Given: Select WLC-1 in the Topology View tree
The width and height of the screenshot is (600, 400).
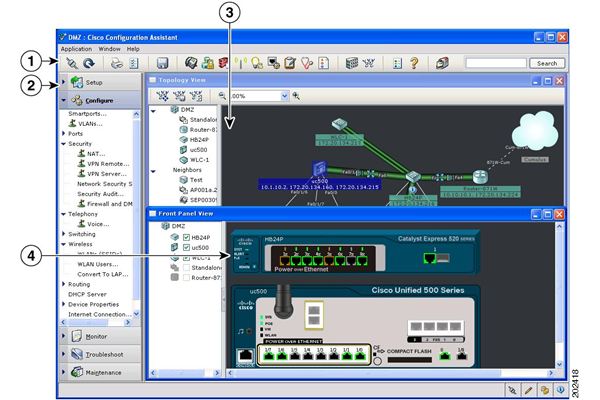Looking at the screenshot, I should (x=199, y=160).
